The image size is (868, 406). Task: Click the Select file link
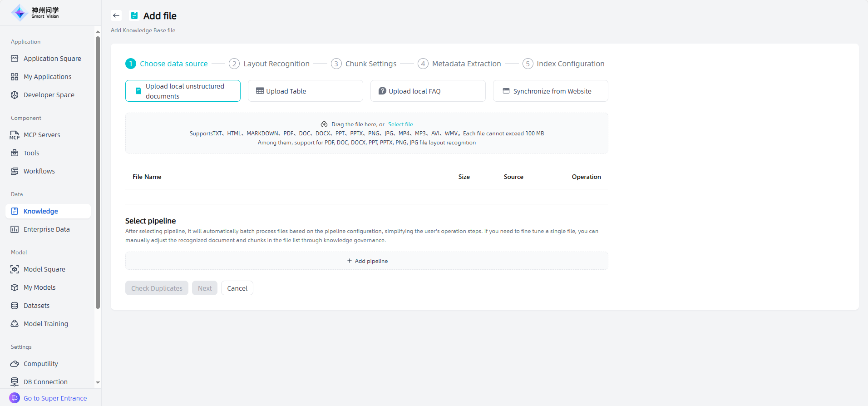pos(400,124)
